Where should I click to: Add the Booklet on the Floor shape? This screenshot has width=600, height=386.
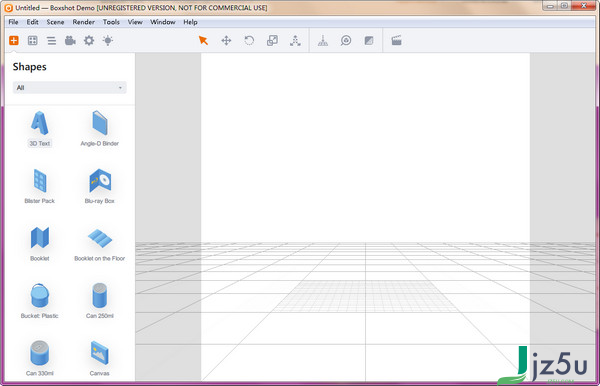pyautogui.click(x=99, y=244)
